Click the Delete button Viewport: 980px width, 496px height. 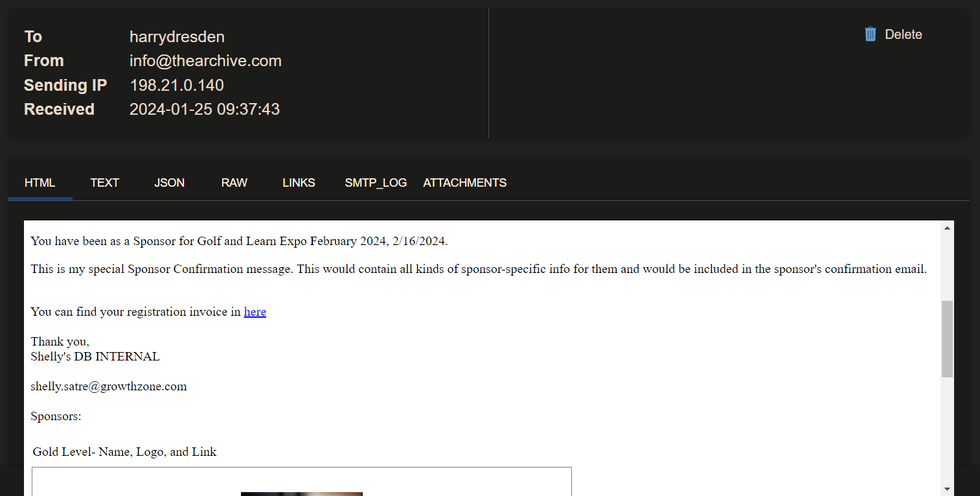(x=903, y=34)
